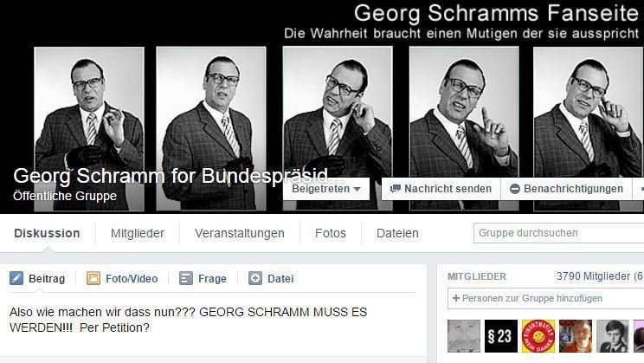Click the speech bubble icon on Nachricht senden
This screenshot has height=363, width=644.
[x=395, y=189]
